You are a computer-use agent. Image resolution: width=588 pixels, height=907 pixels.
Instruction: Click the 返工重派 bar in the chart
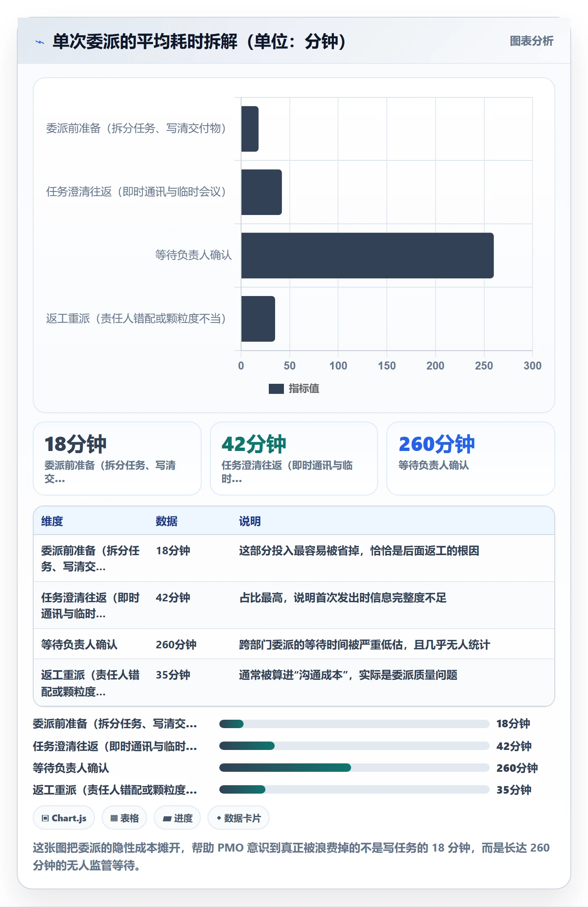click(258, 319)
